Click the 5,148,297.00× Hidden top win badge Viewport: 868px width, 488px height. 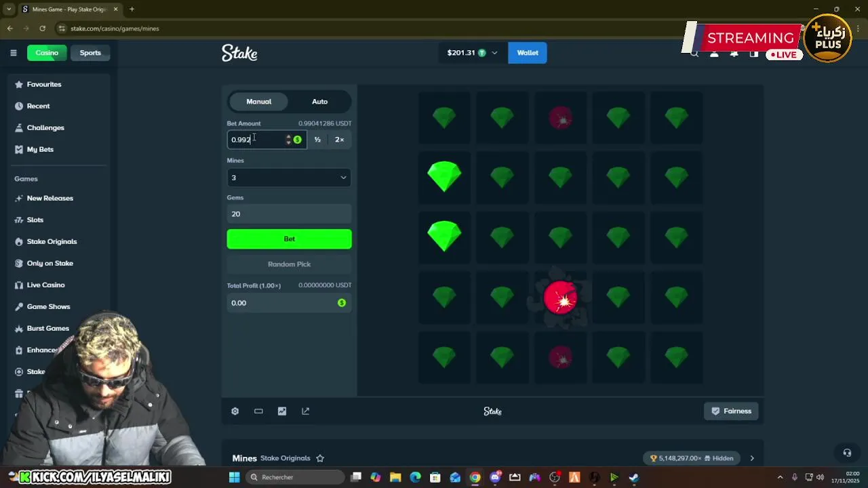pyautogui.click(x=692, y=458)
